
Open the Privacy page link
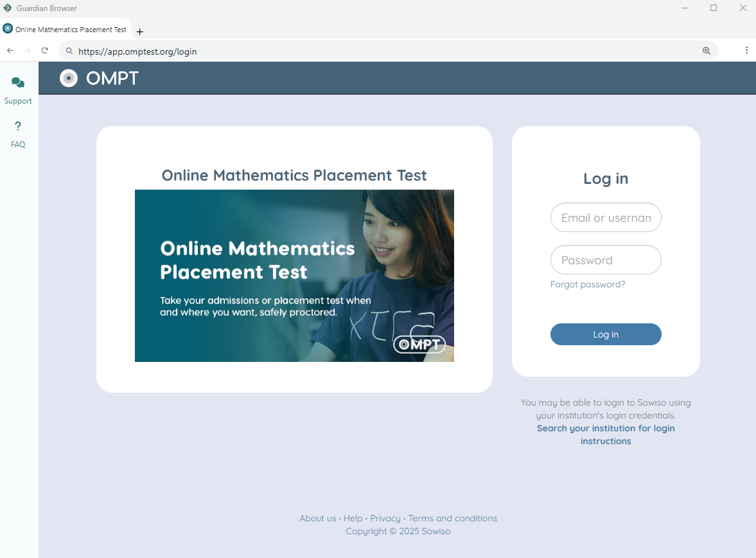[385, 518]
